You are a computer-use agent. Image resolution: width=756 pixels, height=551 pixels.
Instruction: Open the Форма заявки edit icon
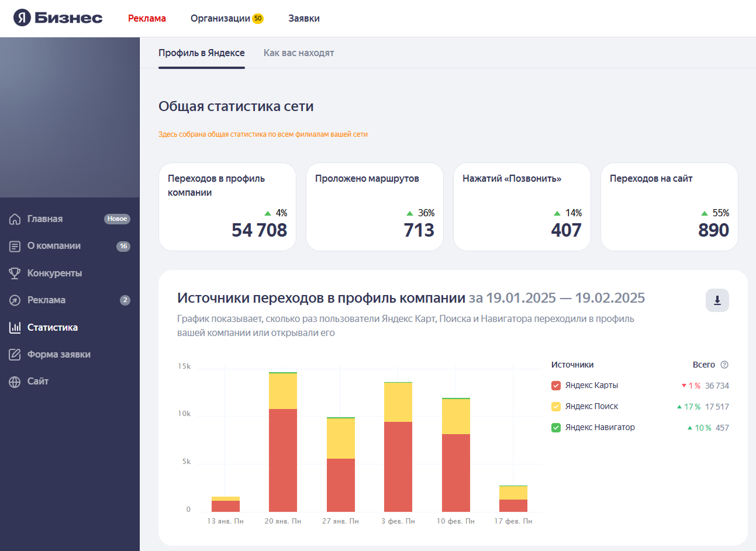pyautogui.click(x=15, y=355)
